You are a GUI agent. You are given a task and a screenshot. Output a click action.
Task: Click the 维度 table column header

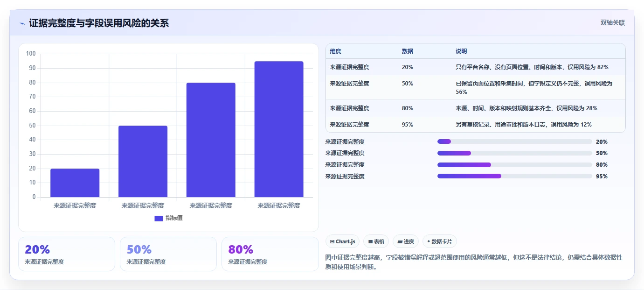336,51
